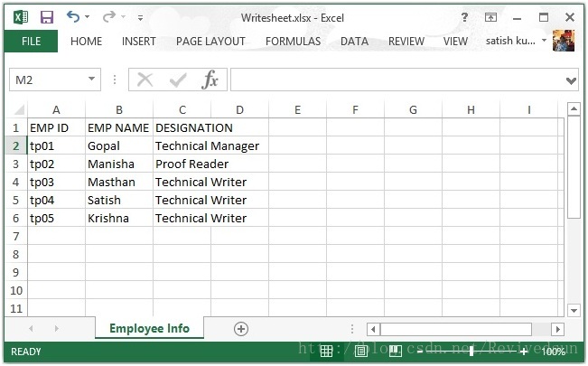The width and height of the screenshot is (588, 366).
Task: Cancel the formula entry with X
Action: pos(145,80)
